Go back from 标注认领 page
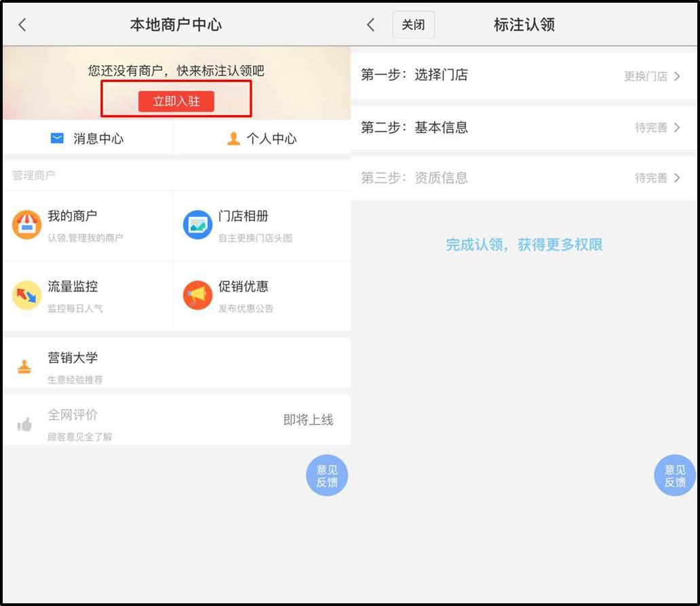This screenshot has width=700, height=606. point(370,24)
